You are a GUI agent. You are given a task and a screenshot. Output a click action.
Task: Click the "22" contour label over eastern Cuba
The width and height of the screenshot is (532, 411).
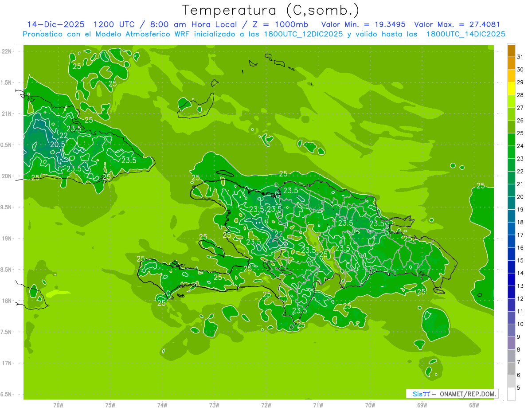coord(63,136)
